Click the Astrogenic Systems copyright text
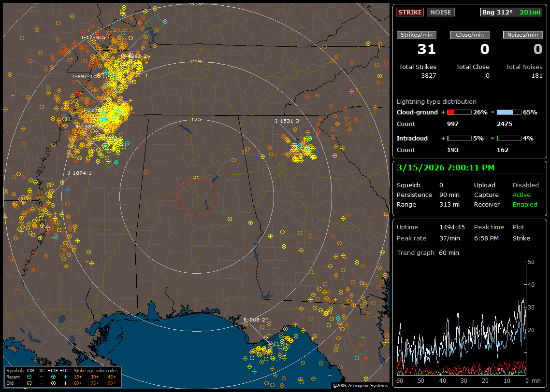Screen dimensions: 550x392 tap(360, 386)
